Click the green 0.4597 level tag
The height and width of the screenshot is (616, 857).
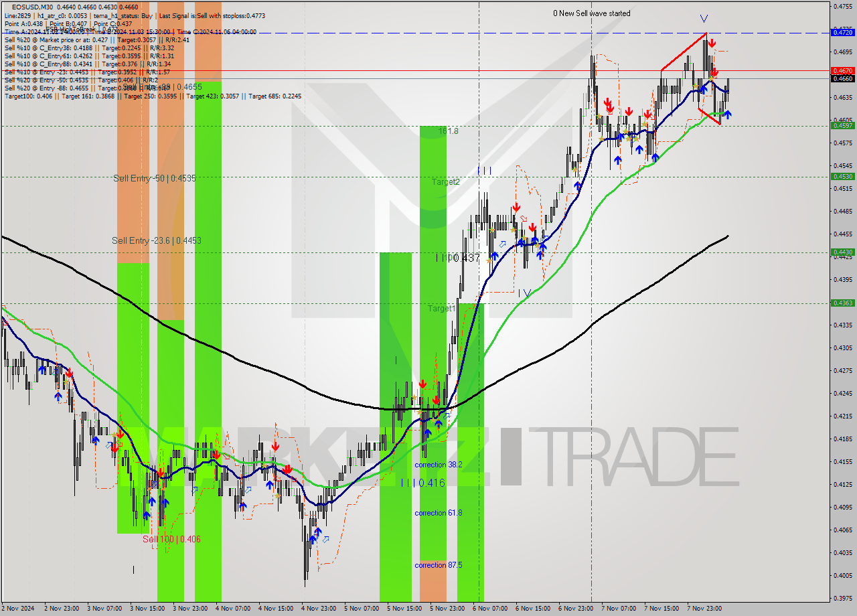(842, 125)
